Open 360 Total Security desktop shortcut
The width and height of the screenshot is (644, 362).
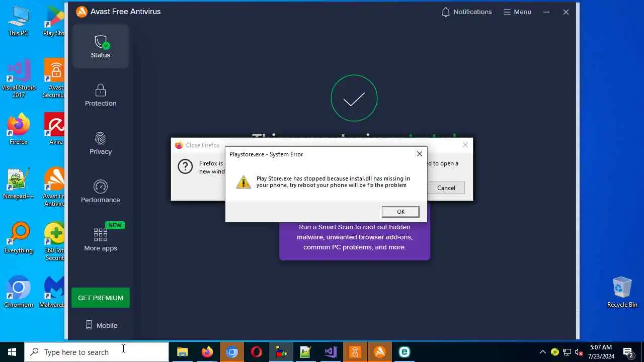point(54,241)
